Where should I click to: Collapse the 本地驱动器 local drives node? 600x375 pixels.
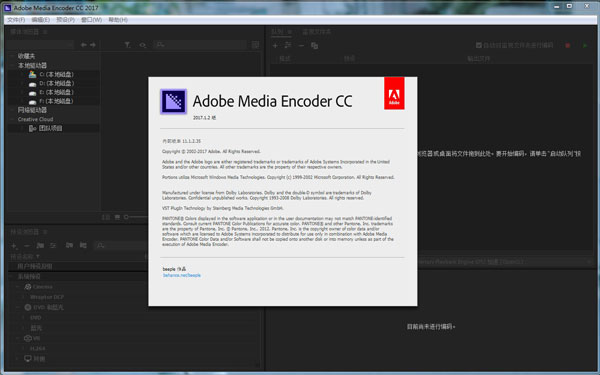coord(12,65)
